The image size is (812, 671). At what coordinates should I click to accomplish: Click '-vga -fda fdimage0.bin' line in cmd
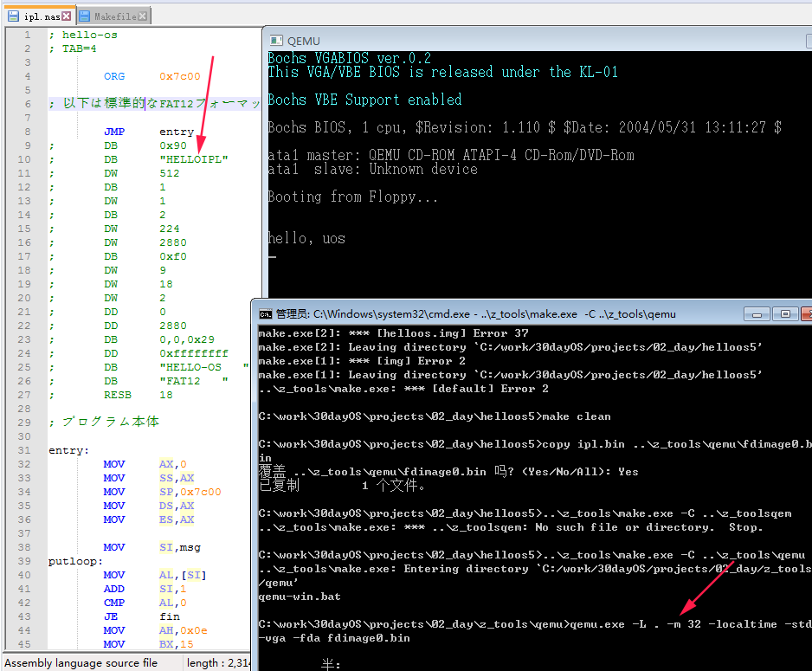coord(334,638)
